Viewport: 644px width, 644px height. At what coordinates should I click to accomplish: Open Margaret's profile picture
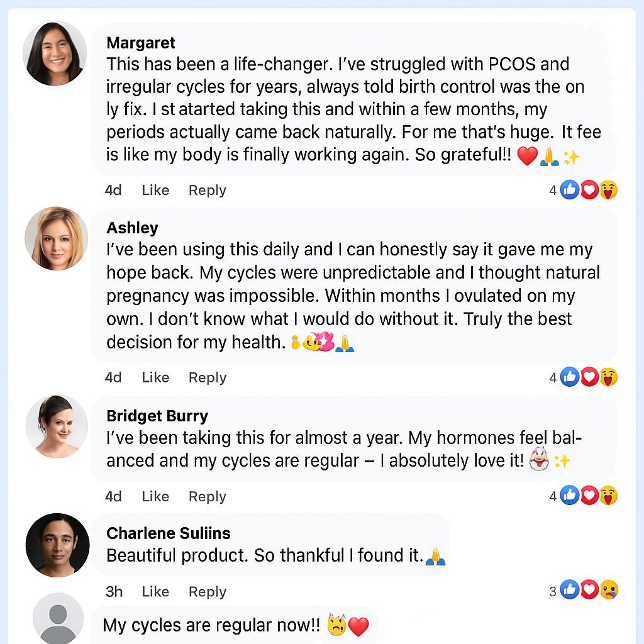55,53
